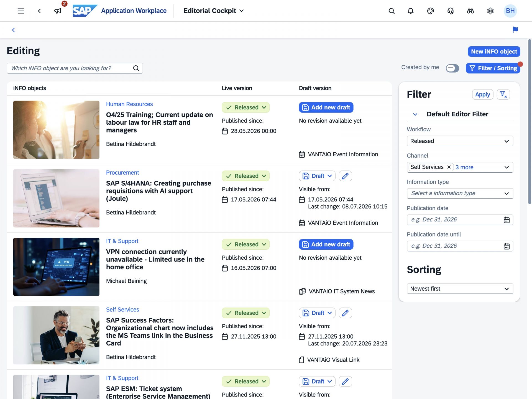
Task: Open the Q4/25 Training article thumbnail
Action: coord(56,130)
